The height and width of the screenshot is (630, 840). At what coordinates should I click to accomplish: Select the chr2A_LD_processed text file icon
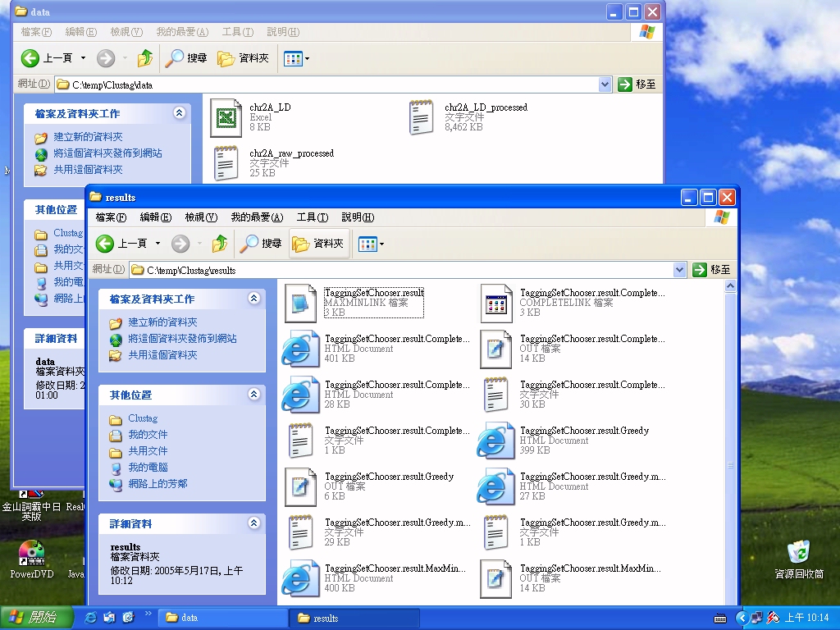421,117
